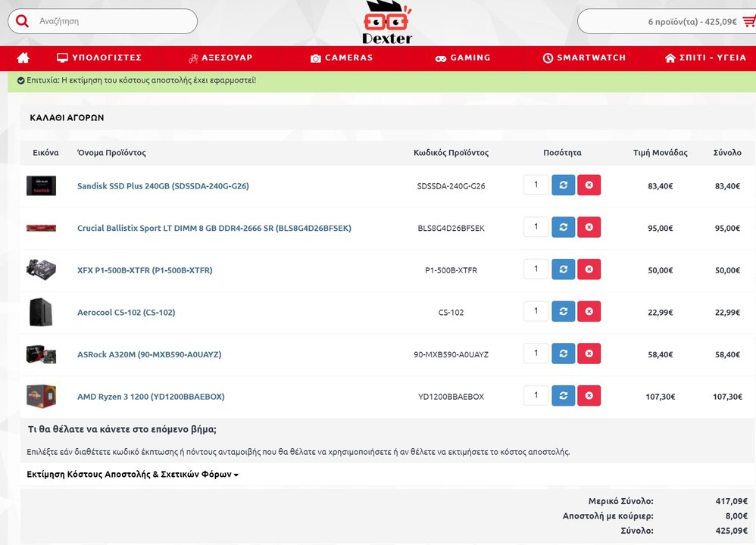Update quantity for XFX P1-500B-XTFR
The image size is (756, 545).
pos(563,269)
